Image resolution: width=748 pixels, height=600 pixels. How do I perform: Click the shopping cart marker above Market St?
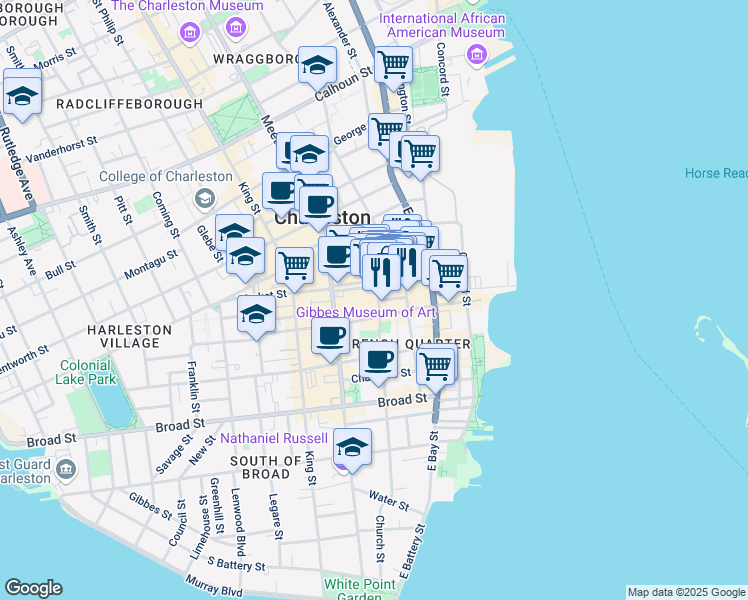tap(294, 267)
